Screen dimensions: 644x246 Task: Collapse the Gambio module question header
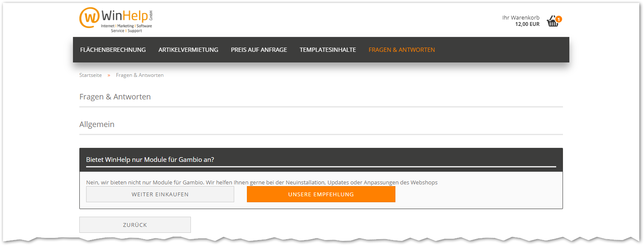pyautogui.click(x=321, y=160)
